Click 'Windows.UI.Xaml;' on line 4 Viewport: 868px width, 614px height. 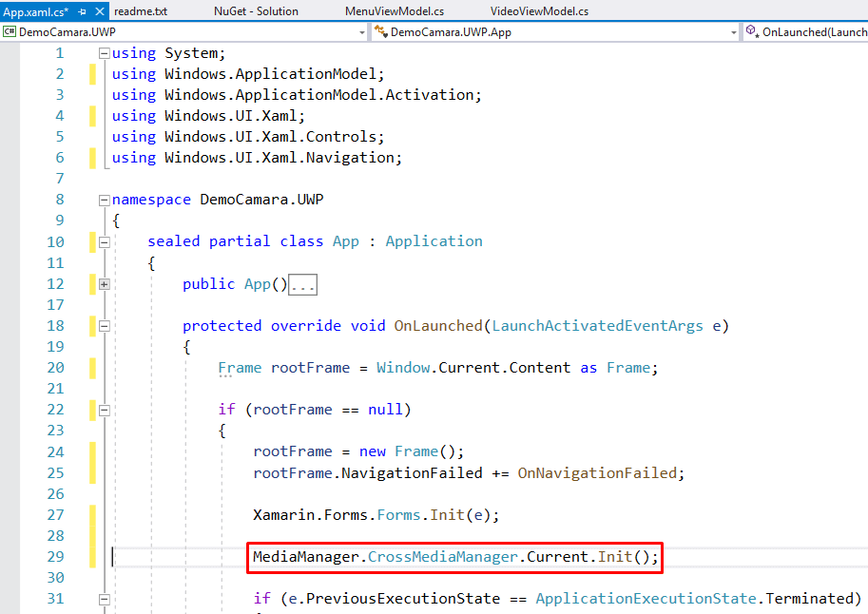click(235, 116)
